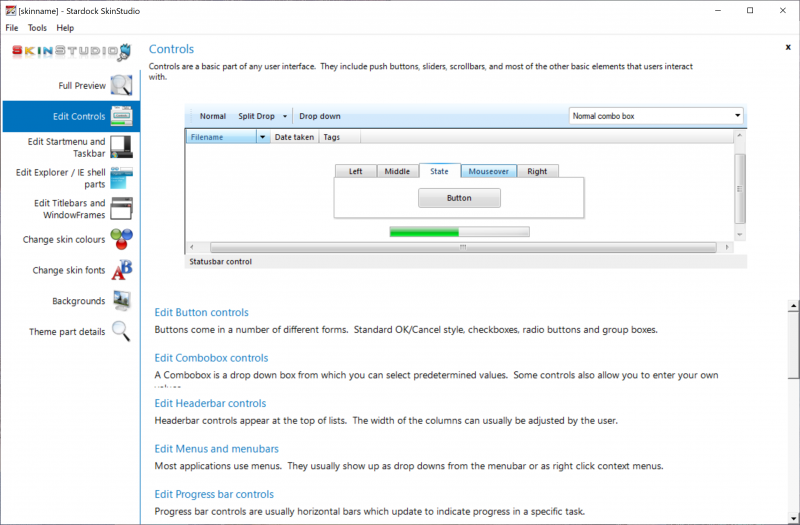Image resolution: width=800 pixels, height=525 pixels.
Task: Select the Mouseover tab in preview
Action: pyautogui.click(x=489, y=171)
